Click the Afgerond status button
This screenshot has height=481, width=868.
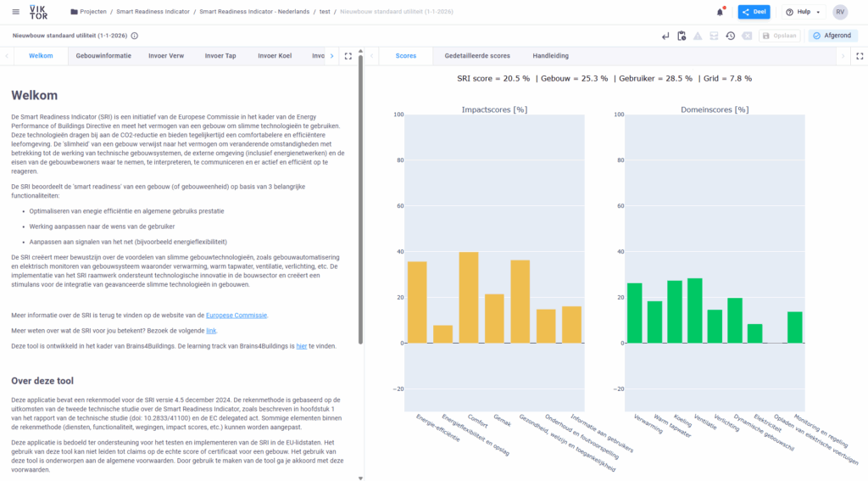click(x=832, y=36)
